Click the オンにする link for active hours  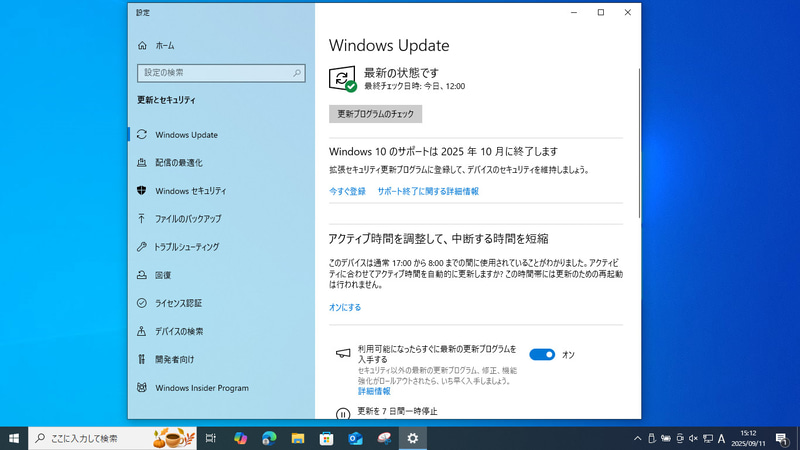pos(345,307)
